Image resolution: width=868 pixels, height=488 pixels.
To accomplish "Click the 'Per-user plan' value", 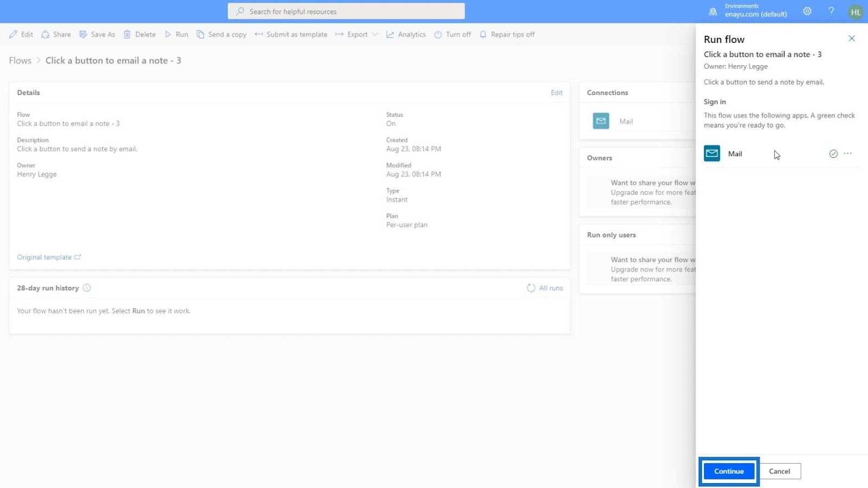I will 407,224.
